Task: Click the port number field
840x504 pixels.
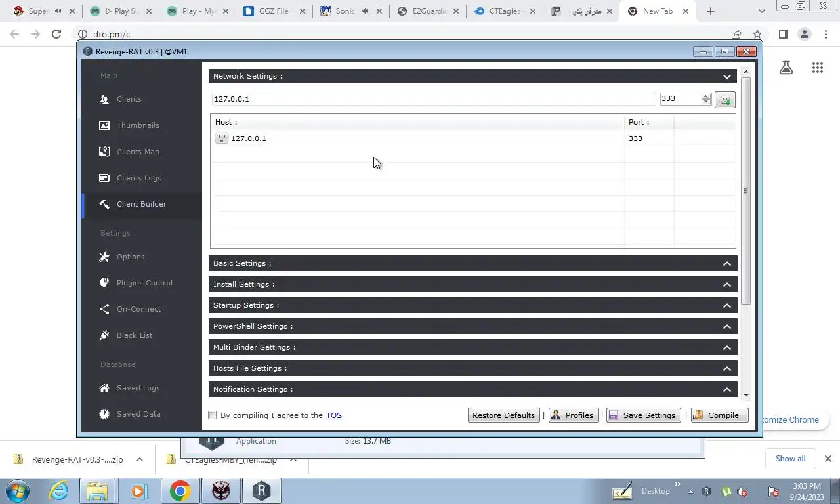Action: click(681, 99)
